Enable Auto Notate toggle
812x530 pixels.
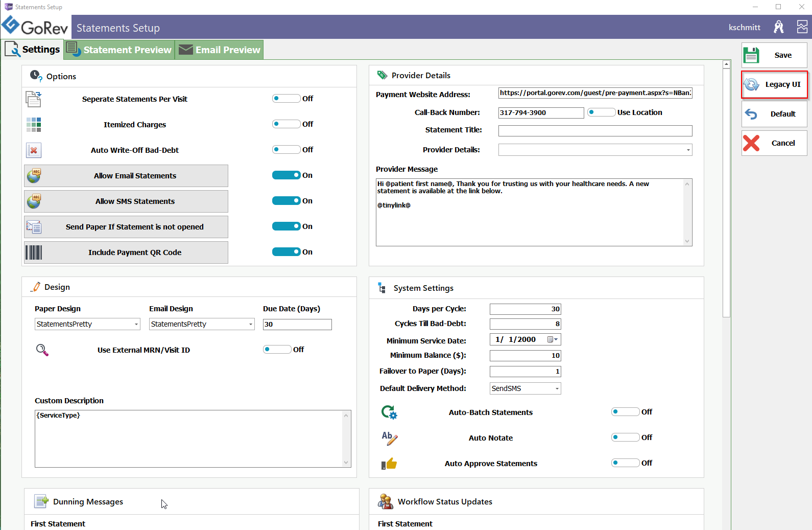tap(626, 437)
